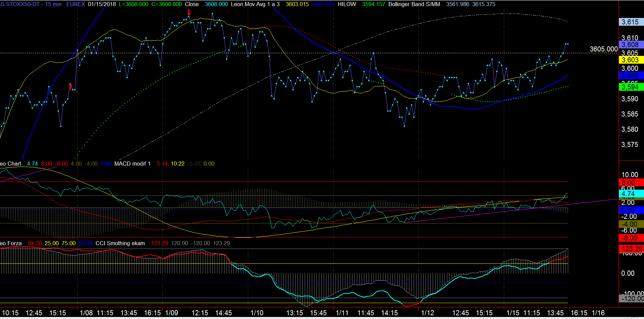644x319 pixels.
Task: Click the green 3594.157 HILOW value
Action: point(374,4)
